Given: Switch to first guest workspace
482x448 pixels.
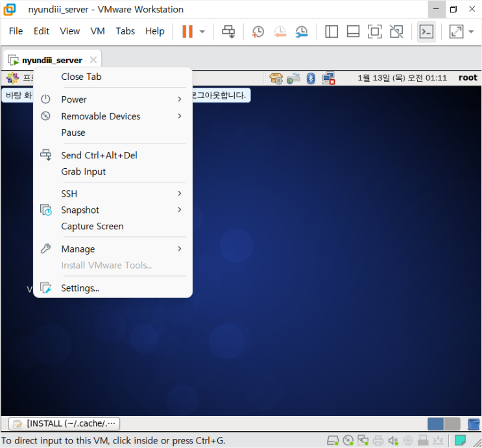Looking at the screenshot, I should 435,424.
